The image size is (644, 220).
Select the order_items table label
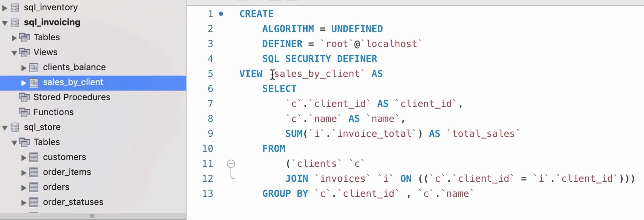pos(67,172)
